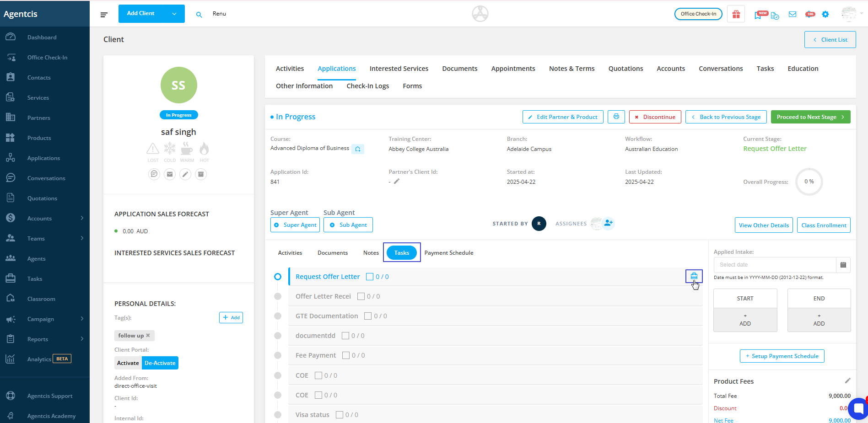The image size is (868, 423).
Task: Remove the follow up tag
Action: click(148, 335)
